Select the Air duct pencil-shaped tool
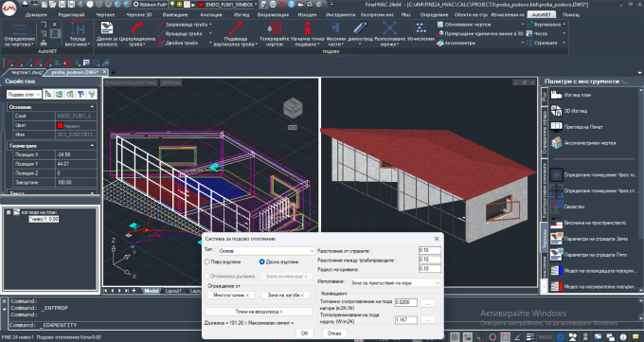 tap(360, 33)
